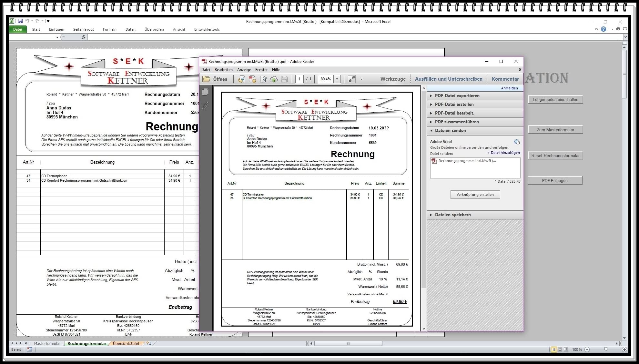The image size is (639, 364).
Task: Open the page thumbnails panel icon
Action: (205, 92)
